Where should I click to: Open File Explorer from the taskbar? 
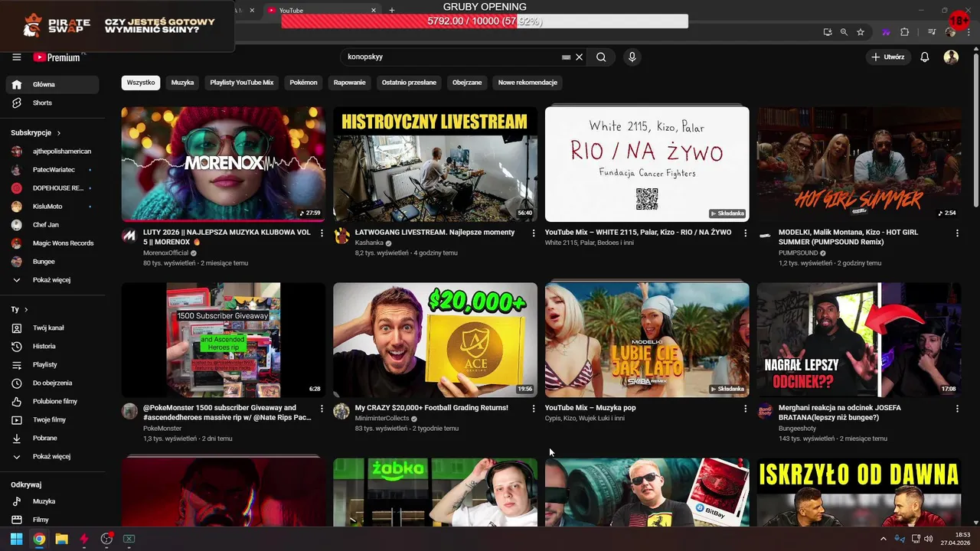[61, 539]
